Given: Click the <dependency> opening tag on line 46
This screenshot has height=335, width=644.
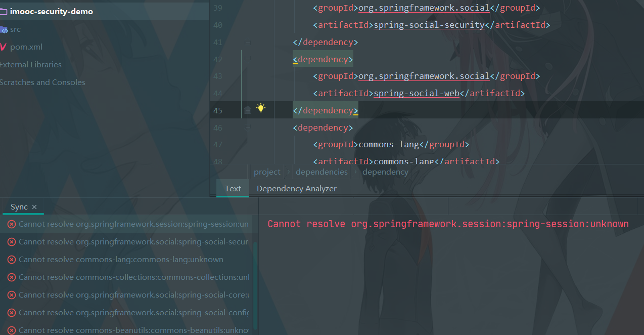Looking at the screenshot, I should (323, 128).
